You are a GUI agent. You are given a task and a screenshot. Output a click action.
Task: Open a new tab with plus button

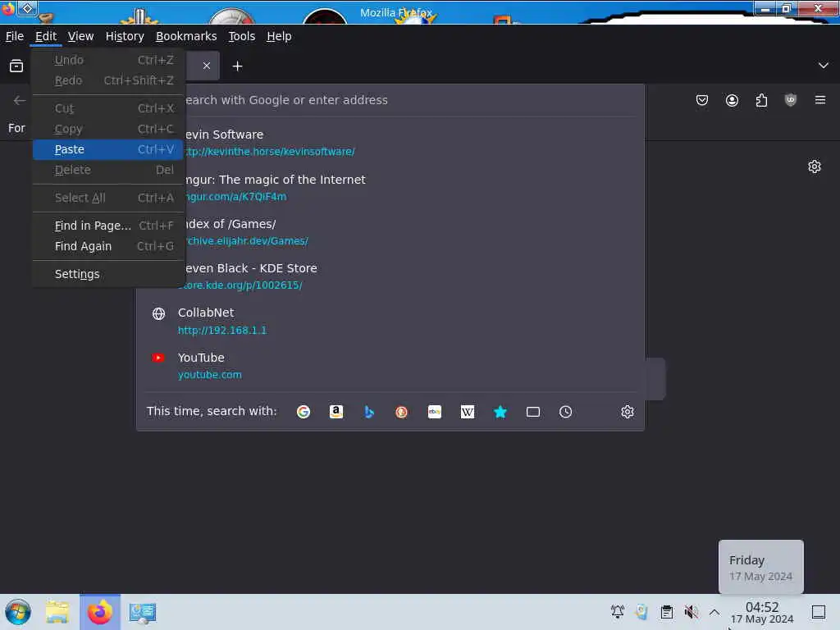237,66
